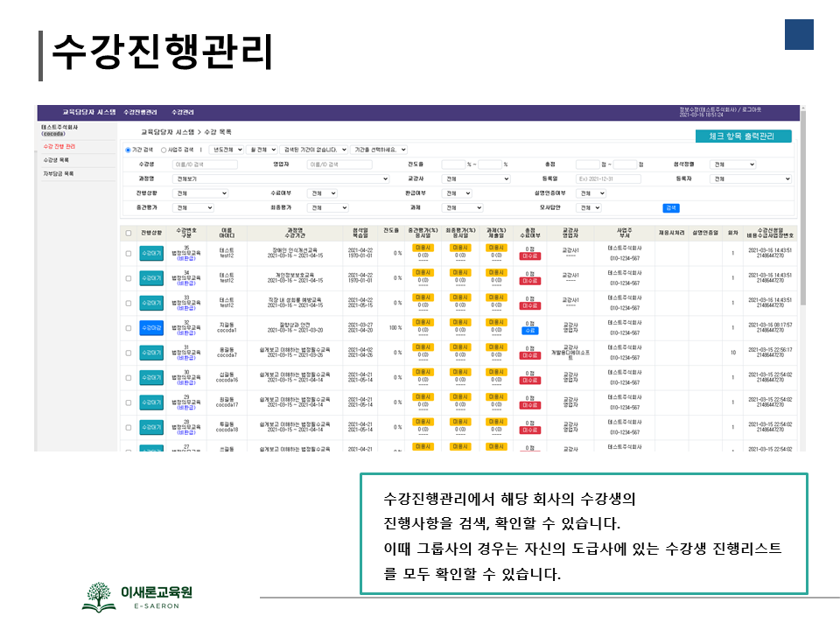Screen dimensions: 840x630
Task: Open the 검색된 기간이 없습니다 dropdown
Action: pyautogui.click(x=314, y=150)
